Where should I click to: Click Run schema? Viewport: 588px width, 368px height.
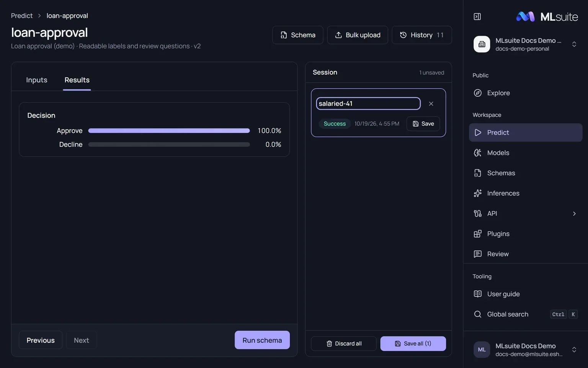262,340
